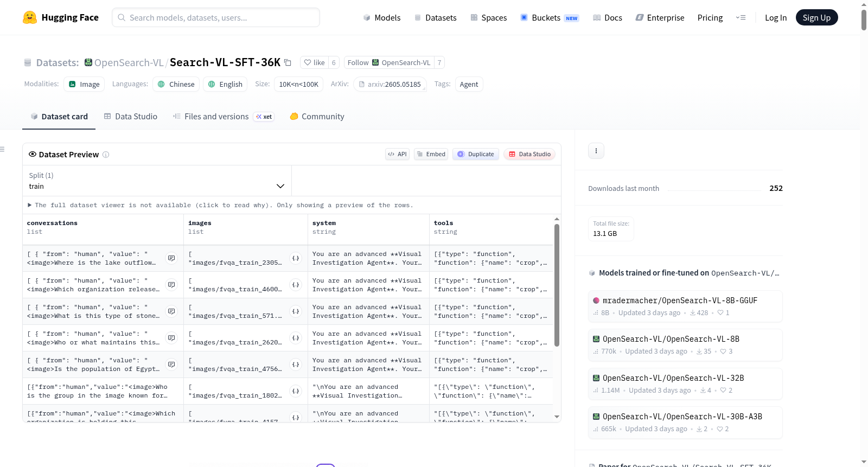Open conversation viewer for the stone type row
868x467 pixels.
[171, 311]
